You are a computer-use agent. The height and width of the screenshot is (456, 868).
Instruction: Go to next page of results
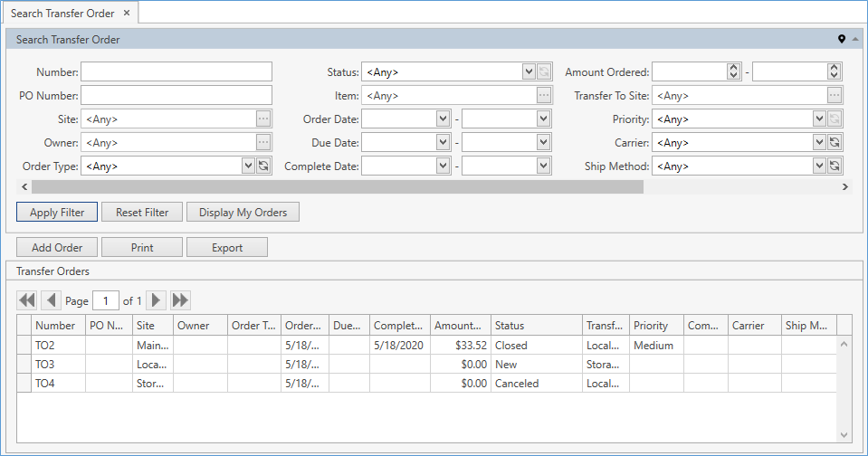[x=157, y=300]
